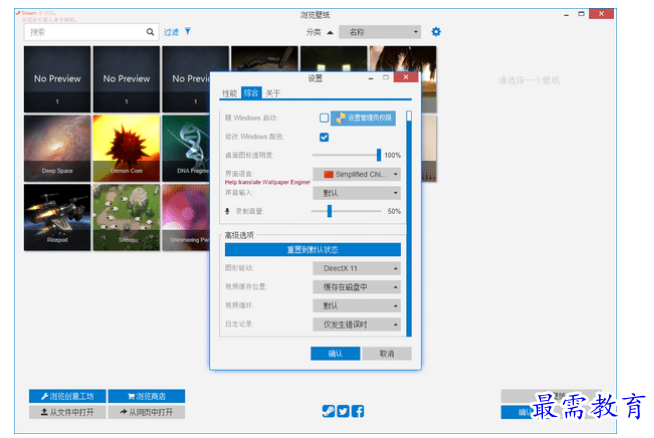
Task: Select the 综合 tab in settings
Action: tap(251, 93)
